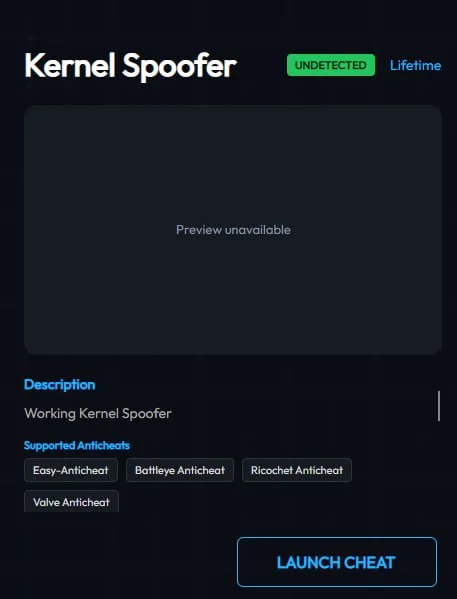Click the Supported Anticheats heading

[x=77, y=445]
